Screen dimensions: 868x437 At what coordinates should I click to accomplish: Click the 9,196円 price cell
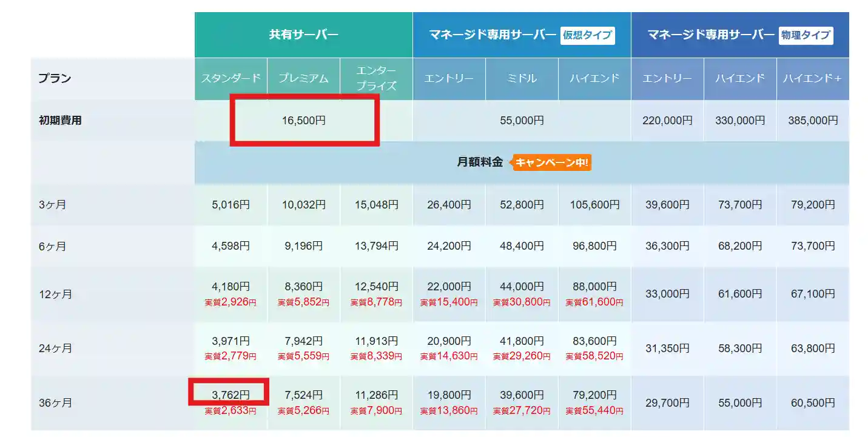tap(303, 247)
